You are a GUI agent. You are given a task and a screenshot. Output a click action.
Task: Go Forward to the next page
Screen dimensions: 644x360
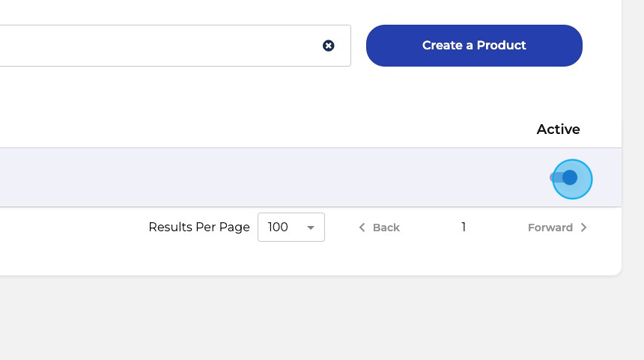coord(557,228)
